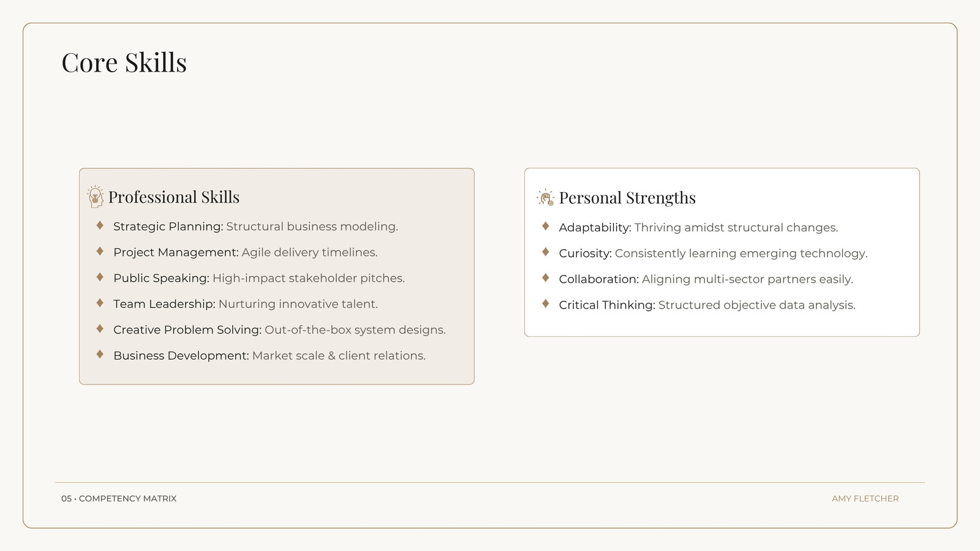
Task: Click the Amy Fletcher footer name
Action: pyautogui.click(x=865, y=498)
